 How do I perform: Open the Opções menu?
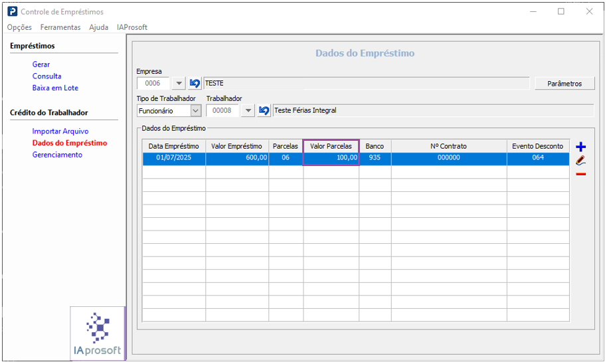click(x=19, y=27)
